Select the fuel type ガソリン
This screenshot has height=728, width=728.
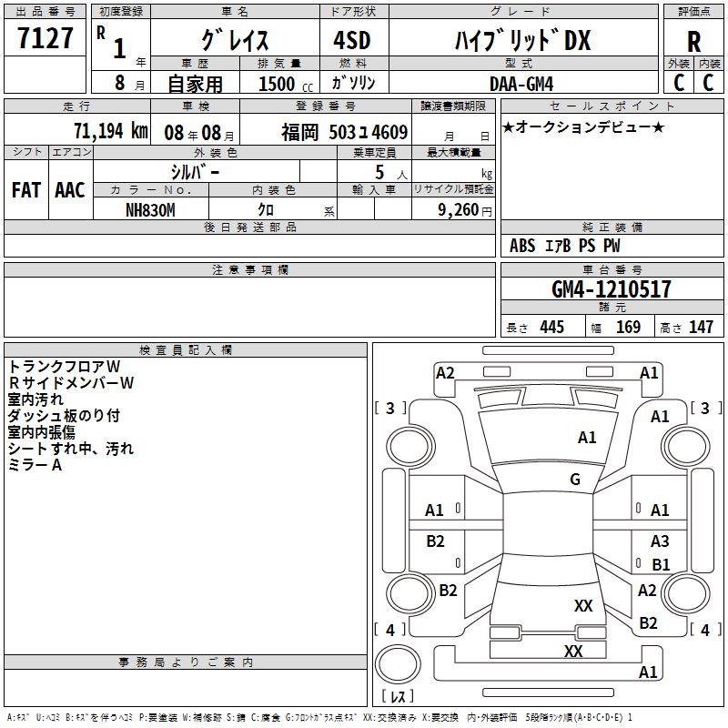tap(353, 83)
